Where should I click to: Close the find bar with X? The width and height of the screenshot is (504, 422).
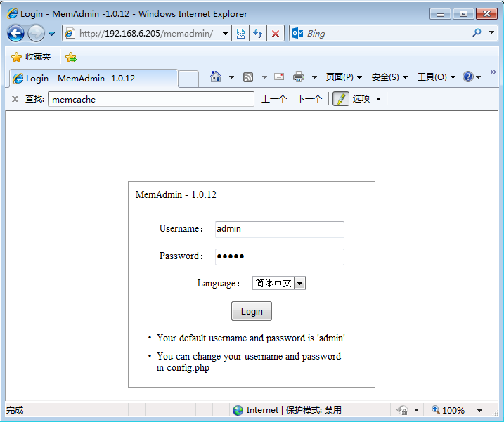(x=15, y=99)
